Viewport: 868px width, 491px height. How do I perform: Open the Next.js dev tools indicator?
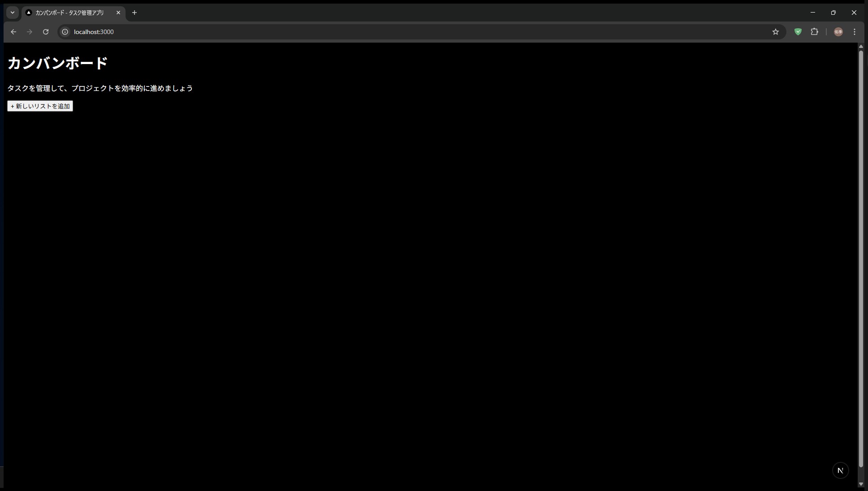coord(840,470)
